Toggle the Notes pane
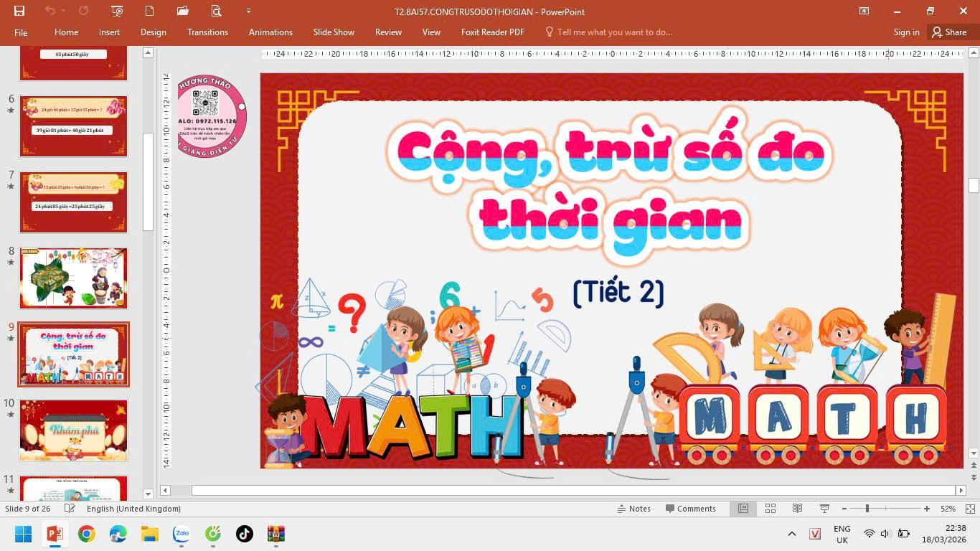Screen dimensions: 980x551 point(633,509)
